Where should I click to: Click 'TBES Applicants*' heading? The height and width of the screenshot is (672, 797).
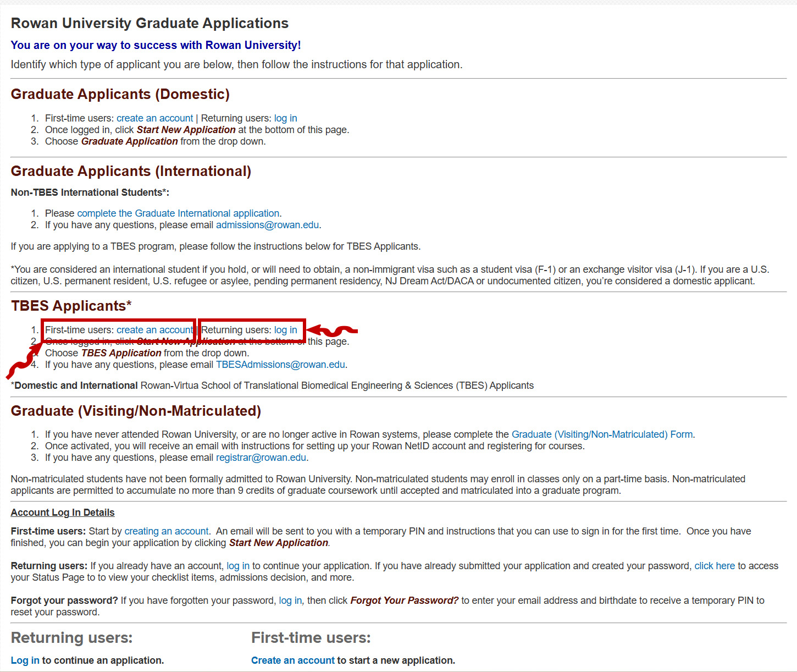pos(71,306)
